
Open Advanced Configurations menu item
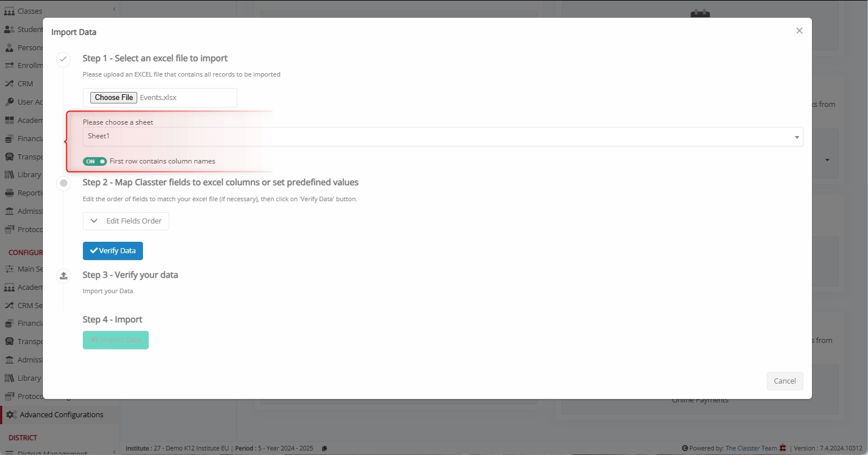click(61, 415)
